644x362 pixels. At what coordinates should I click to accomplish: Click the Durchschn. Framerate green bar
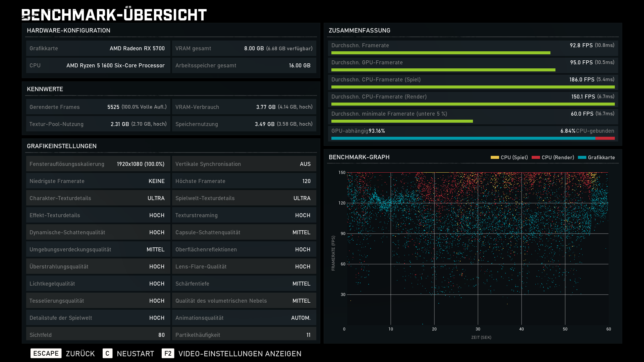[440, 53]
